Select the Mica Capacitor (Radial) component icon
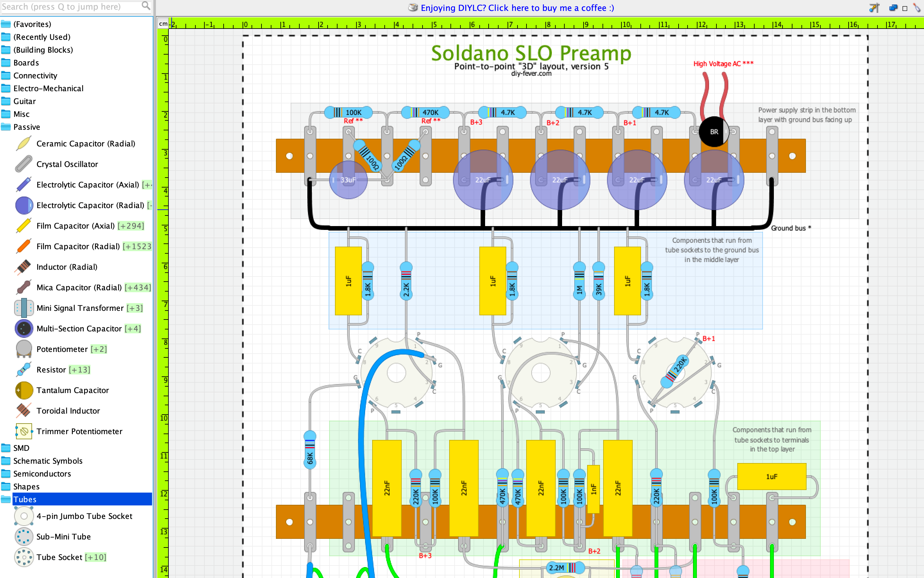This screenshot has width=924, height=578. (x=24, y=287)
